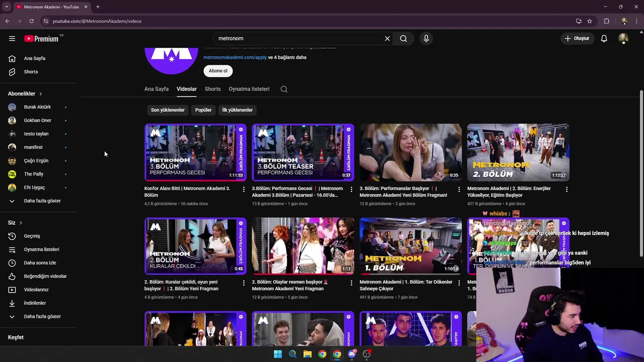This screenshot has height=362, width=644.
Task: Open Gokhan Oner subscription channel
Action: pos(39,120)
